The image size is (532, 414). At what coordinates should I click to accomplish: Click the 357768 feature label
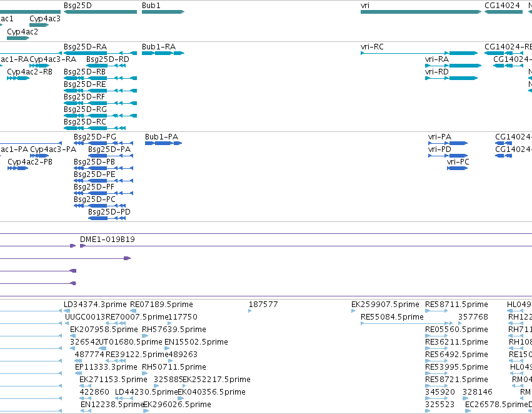473,317
